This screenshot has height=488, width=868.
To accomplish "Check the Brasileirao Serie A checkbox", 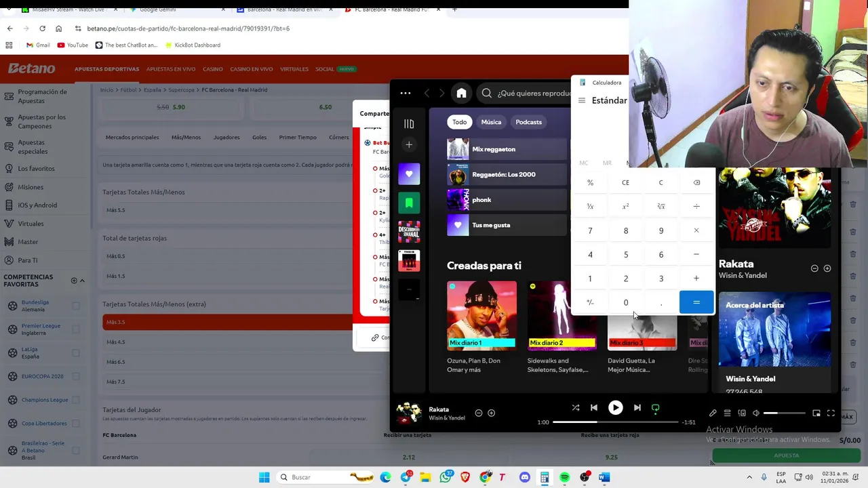I will tap(76, 450).
